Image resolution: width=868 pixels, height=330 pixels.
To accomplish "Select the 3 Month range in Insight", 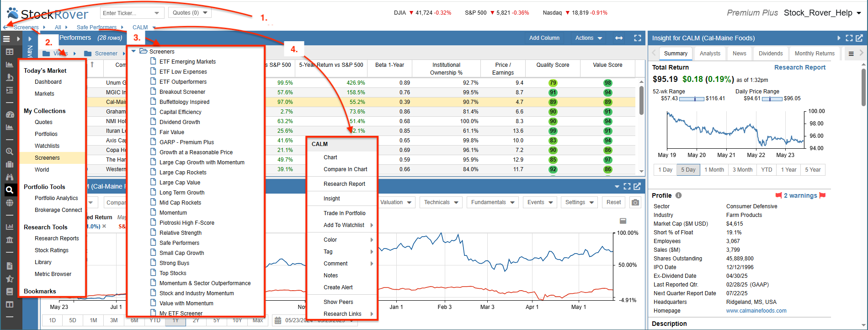I will (742, 170).
